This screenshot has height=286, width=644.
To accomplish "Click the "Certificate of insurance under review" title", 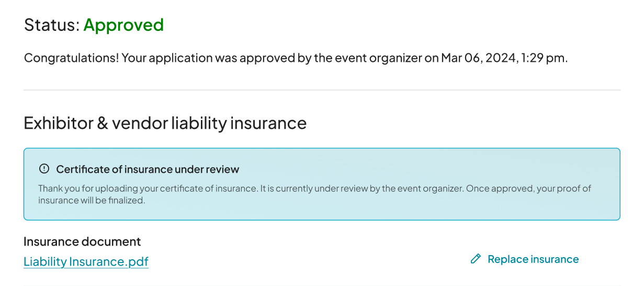I will tap(148, 169).
